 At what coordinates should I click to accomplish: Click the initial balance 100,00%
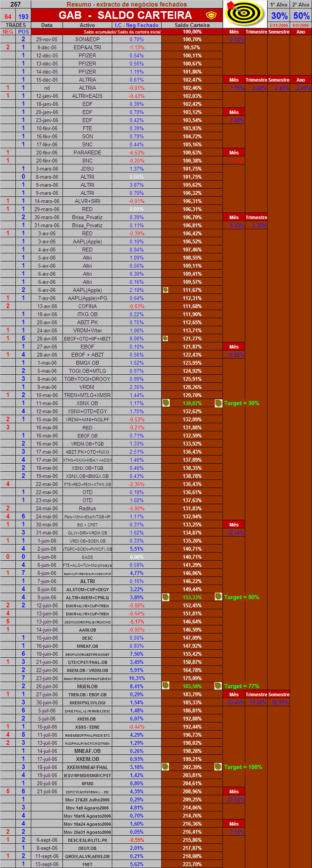pyautogui.click(x=192, y=32)
